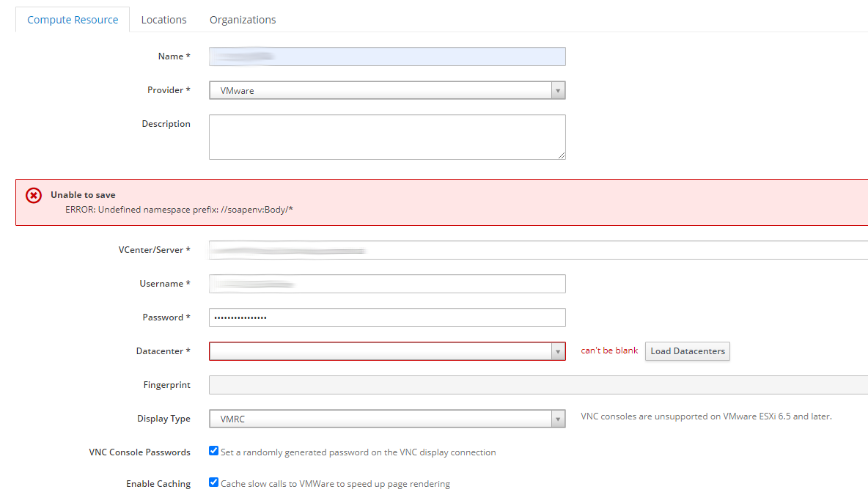Click the "Unable to save" error heading

click(x=83, y=195)
